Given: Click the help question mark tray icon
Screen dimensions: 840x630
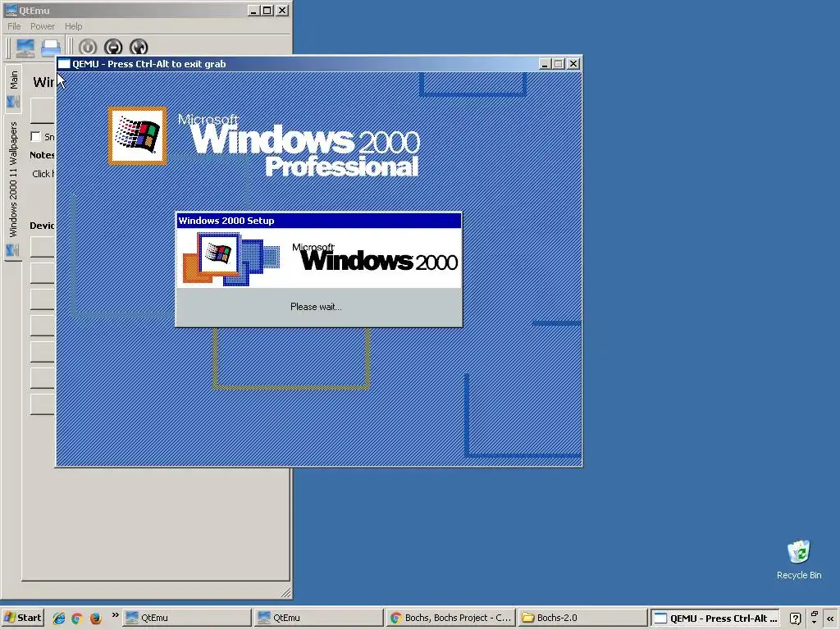Looking at the screenshot, I should pyautogui.click(x=796, y=619).
